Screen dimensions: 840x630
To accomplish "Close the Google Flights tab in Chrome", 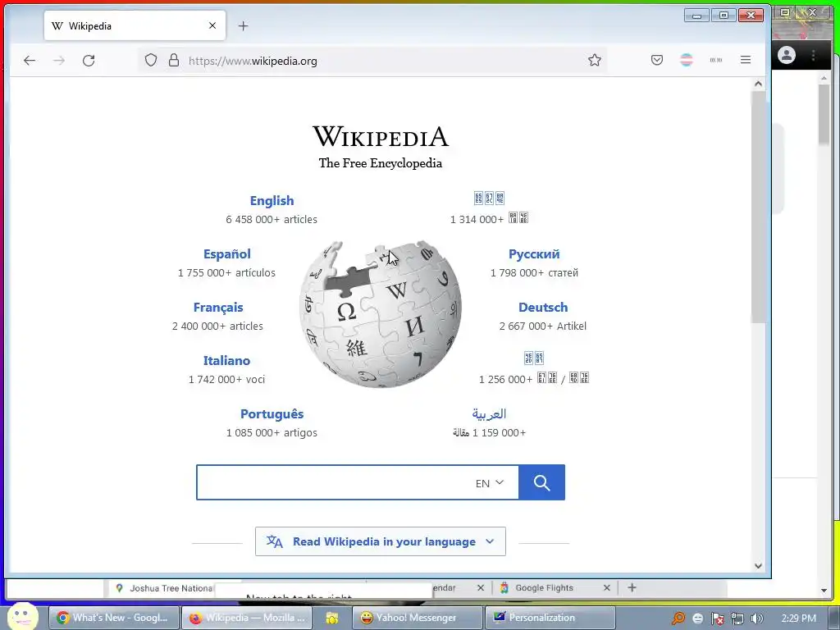I will 606,587.
